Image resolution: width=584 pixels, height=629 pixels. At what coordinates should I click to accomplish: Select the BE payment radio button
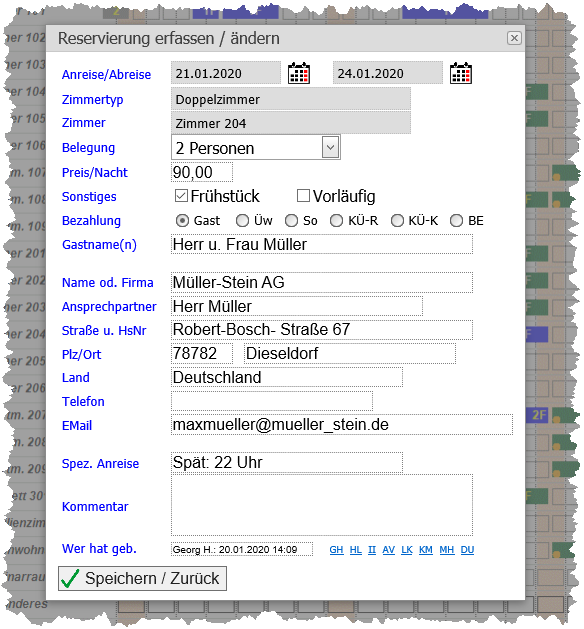[456, 221]
